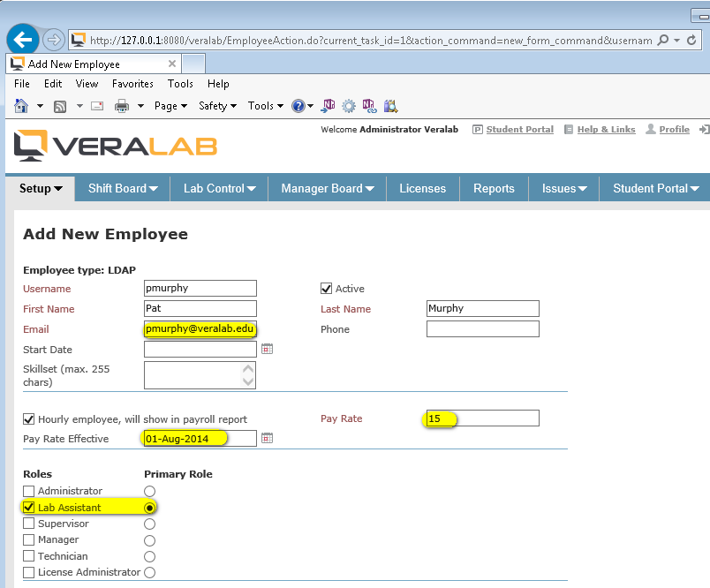Click the Research toolbar icon
Screen dimensions: 710x588
pyautogui.click(x=391, y=106)
